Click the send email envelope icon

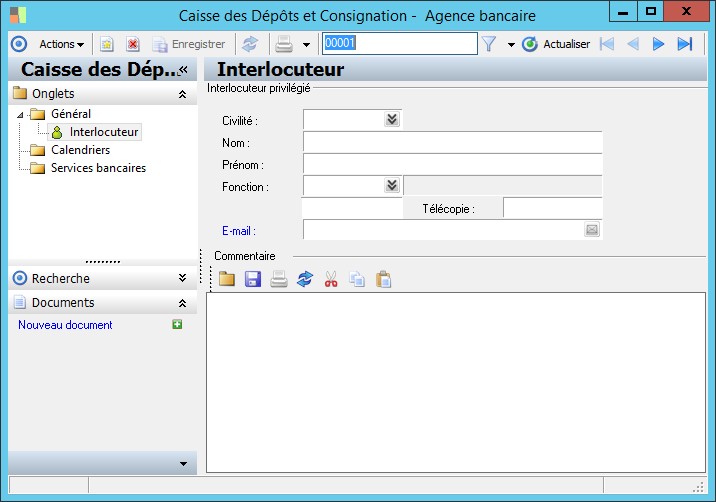[x=592, y=229]
